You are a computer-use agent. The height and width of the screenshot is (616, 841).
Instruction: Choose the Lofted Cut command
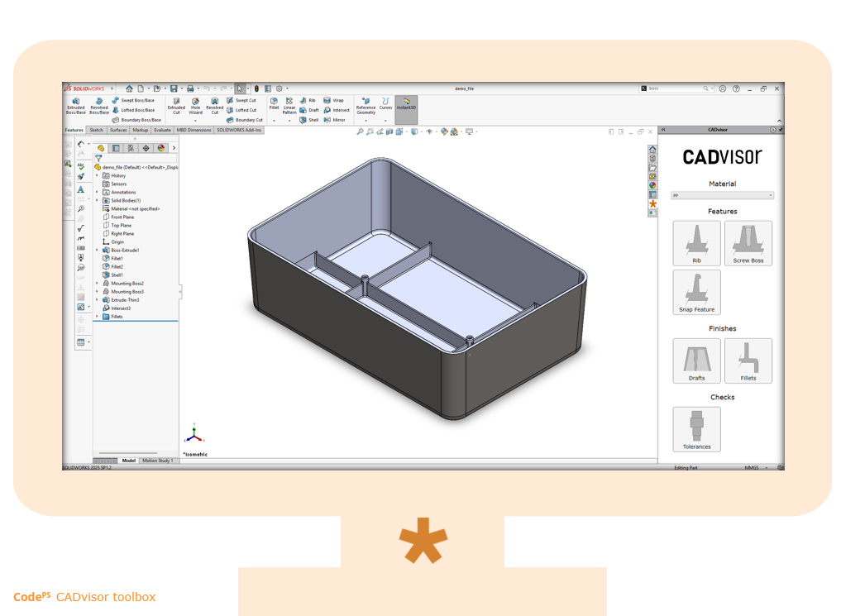click(x=241, y=110)
